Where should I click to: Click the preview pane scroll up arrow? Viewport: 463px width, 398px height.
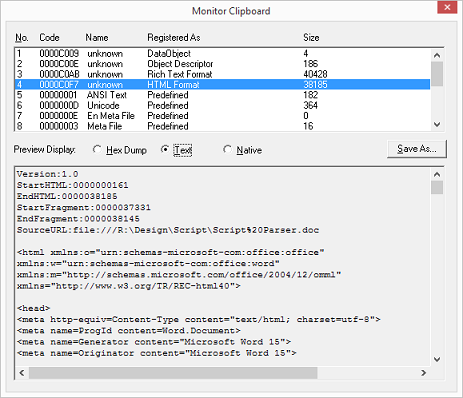(x=437, y=174)
